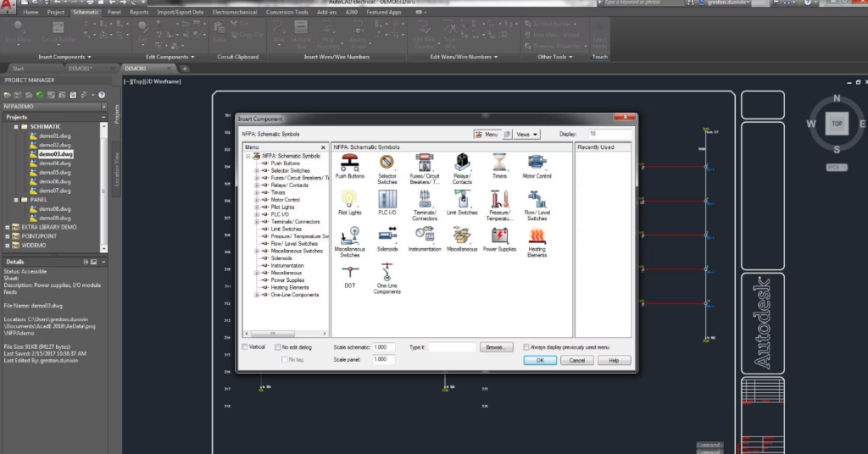This screenshot has height=454, width=868.
Task: Open the One-Line Components symbol icon
Action: point(387,273)
